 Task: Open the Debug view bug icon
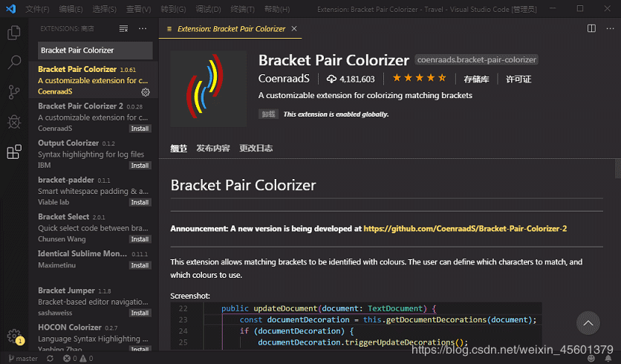14,122
